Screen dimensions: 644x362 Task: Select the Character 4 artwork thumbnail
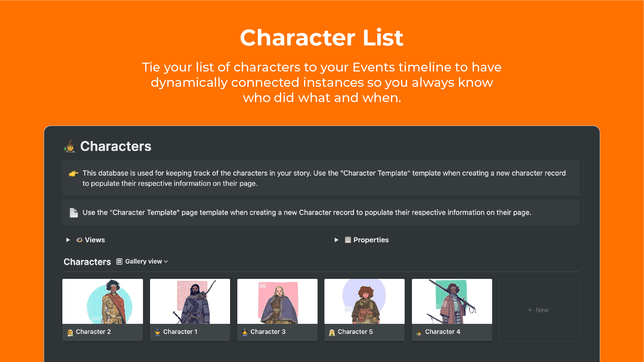coord(452,301)
